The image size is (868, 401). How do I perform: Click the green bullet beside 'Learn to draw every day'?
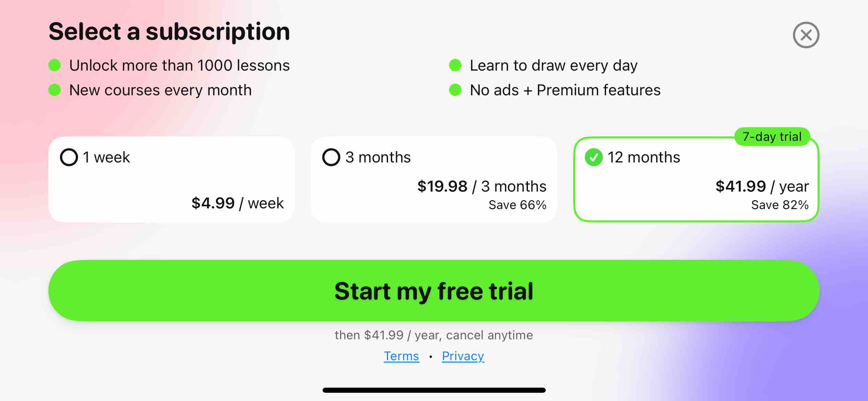pyautogui.click(x=456, y=64)
